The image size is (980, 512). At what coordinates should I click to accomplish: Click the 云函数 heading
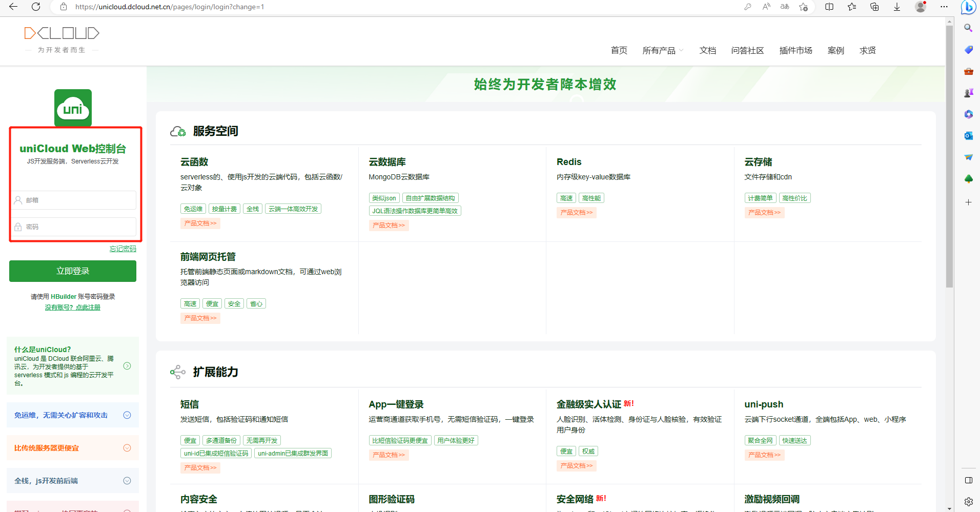point(194,162)
